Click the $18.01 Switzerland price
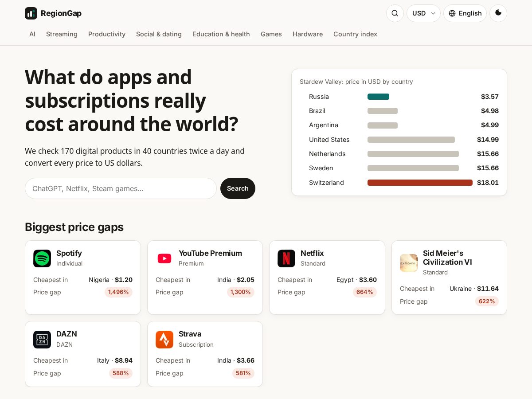This screenshot has width=532, height=399. click(488, 183)
